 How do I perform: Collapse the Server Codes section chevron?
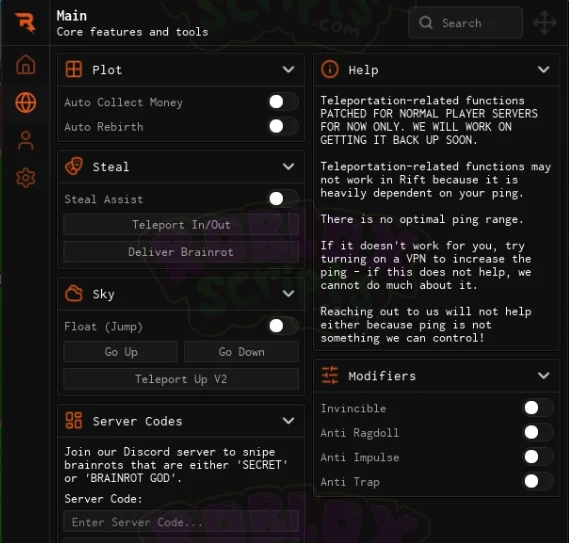[x=288, y=421]
